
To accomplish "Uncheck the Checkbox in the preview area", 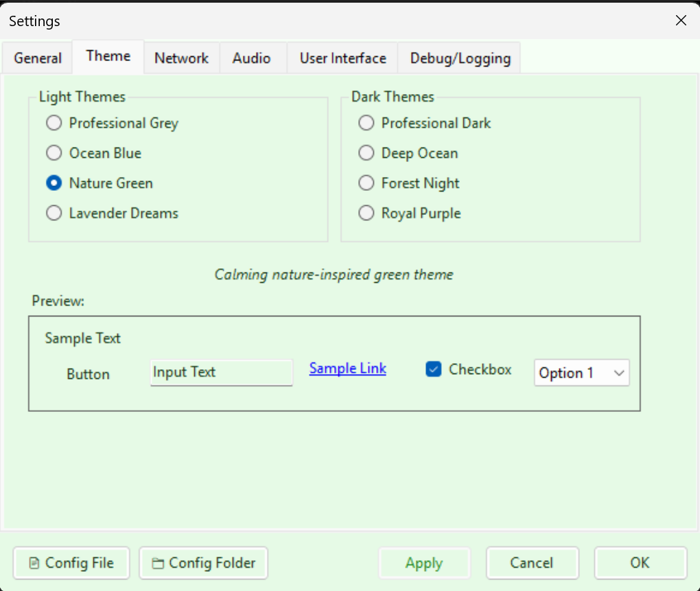I will [434, 369].
